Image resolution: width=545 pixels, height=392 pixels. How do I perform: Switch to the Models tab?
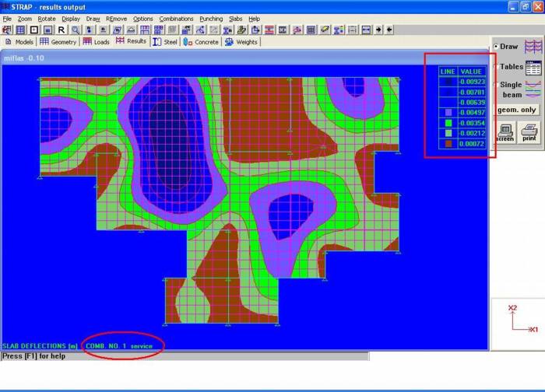pyautogui.click(x=19, y=42)
